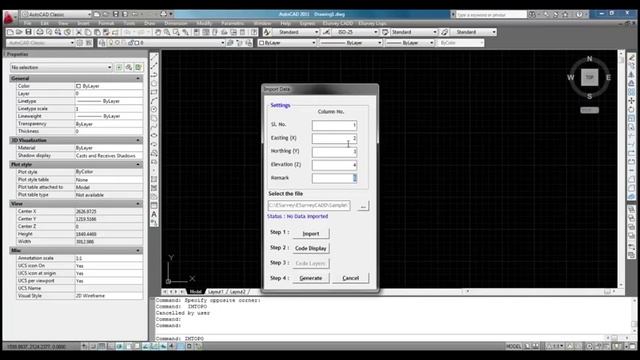Collapse the General section in Properties

[138, 78]
